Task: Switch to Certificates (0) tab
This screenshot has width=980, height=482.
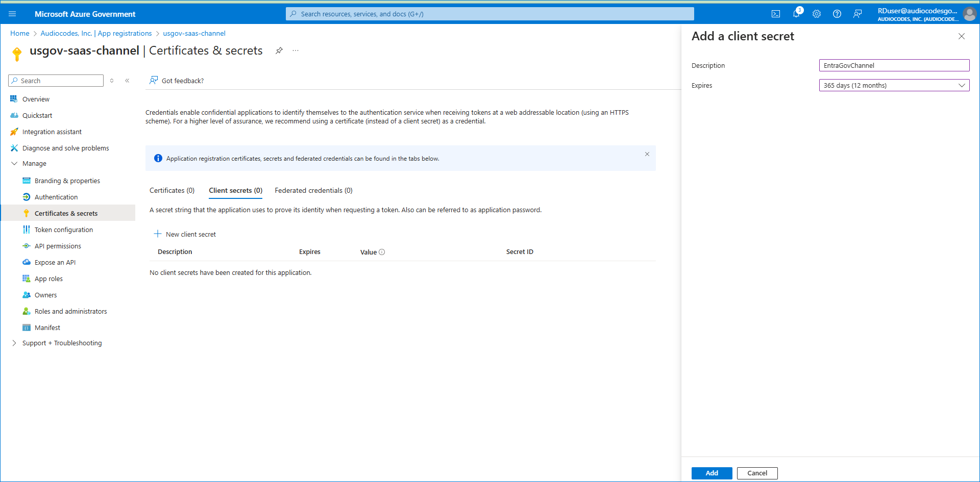Action: pyautogui.click(x=172, y=190)
